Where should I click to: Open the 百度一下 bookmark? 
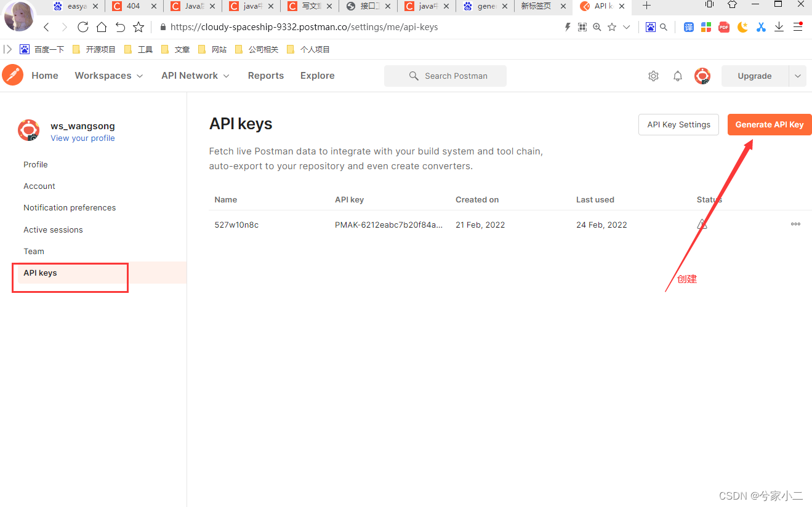[42, 49]
